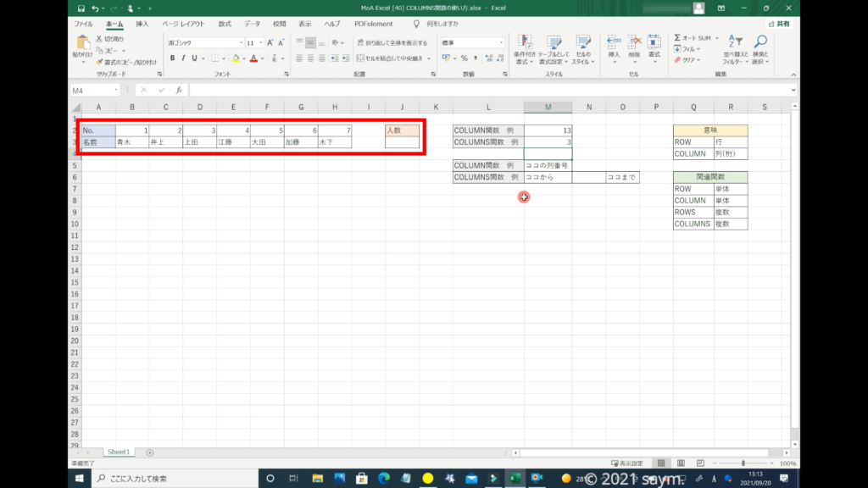Screen dimensions: 868x488
Task: Click the Paste clipboard icon
Action: click(x=83, y=42)
